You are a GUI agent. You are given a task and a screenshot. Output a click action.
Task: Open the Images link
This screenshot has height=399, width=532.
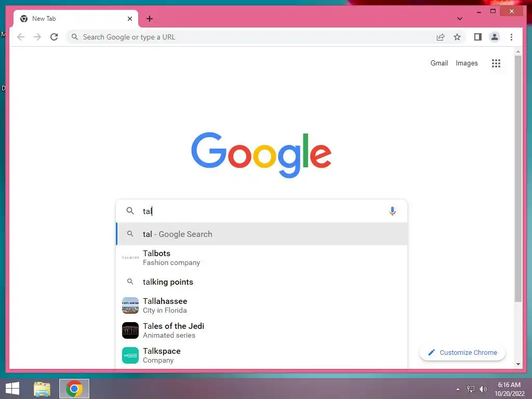click(467, 63)
